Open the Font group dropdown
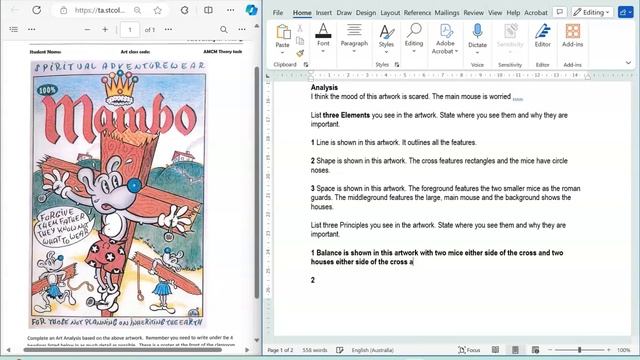The height and width of the screenshot is (360, 640). click(x=323, y=39)
